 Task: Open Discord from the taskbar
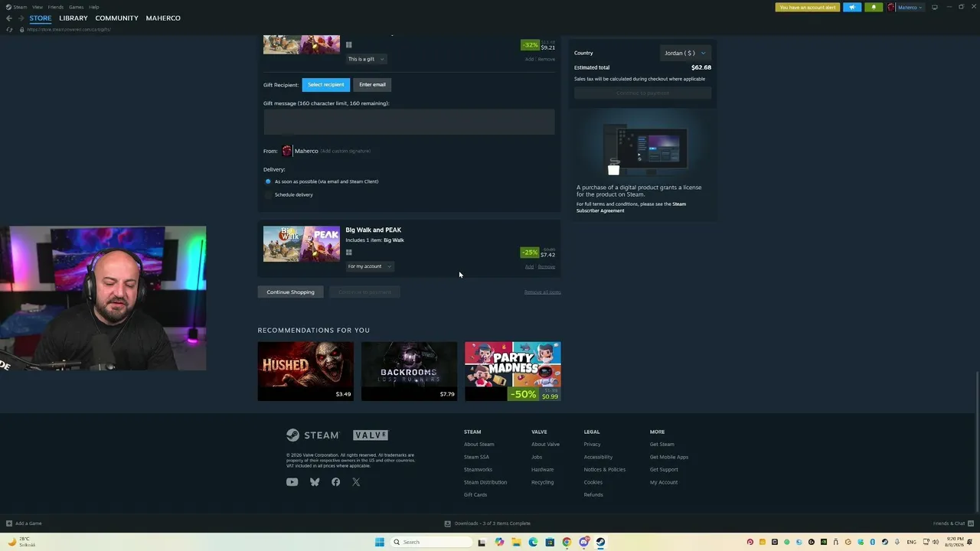tap(583, 542)
